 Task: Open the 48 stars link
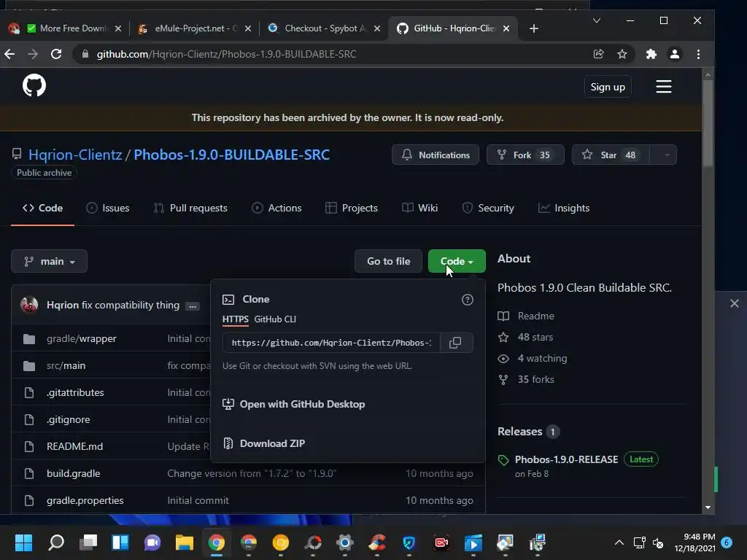click(535, 337)
